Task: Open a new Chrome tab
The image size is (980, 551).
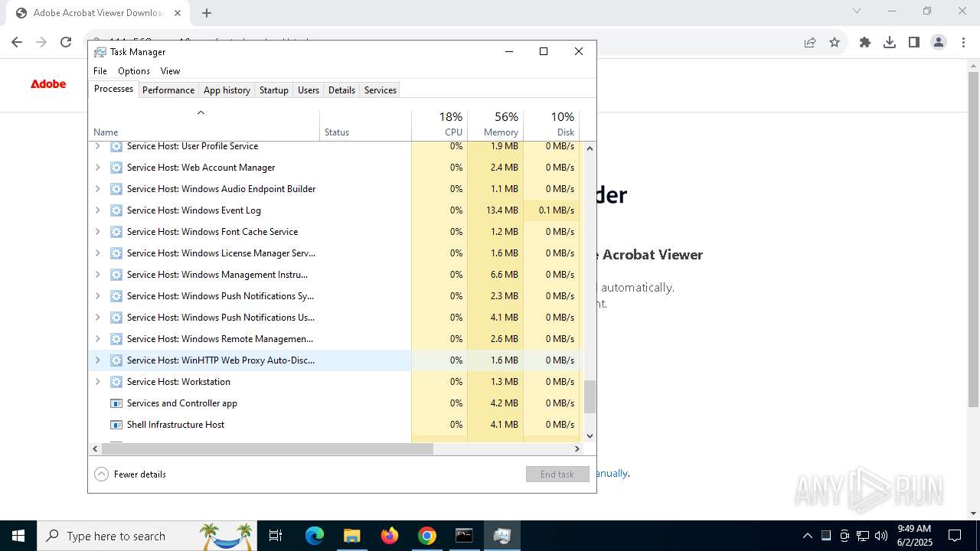Action: point(207,13)
